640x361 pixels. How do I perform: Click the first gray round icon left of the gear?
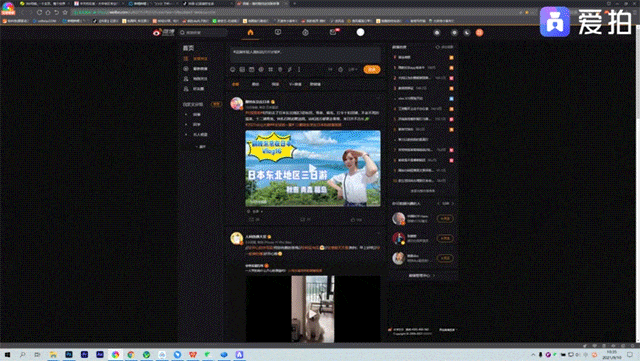[437, 33]
